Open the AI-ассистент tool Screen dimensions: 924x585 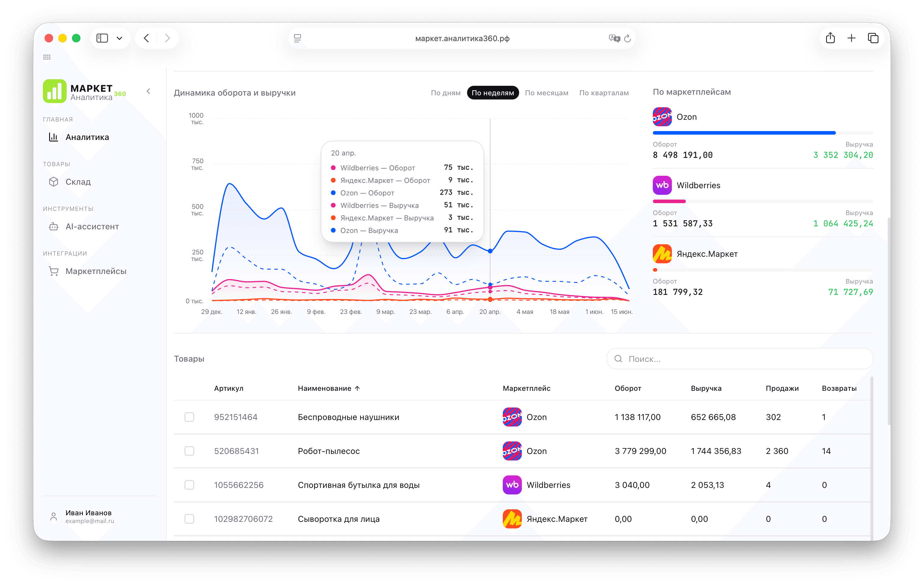92,226
